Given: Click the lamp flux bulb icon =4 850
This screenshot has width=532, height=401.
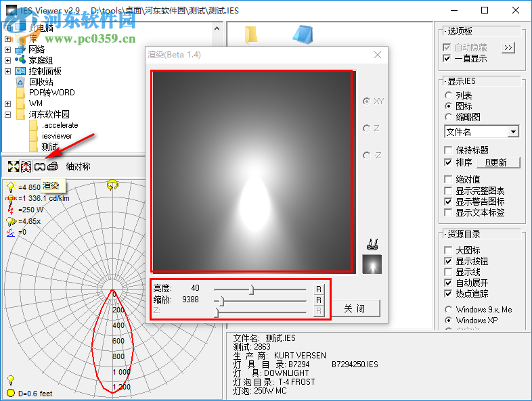Looking at the screenshot, I should pyautogui.click(x=11, y=187).
